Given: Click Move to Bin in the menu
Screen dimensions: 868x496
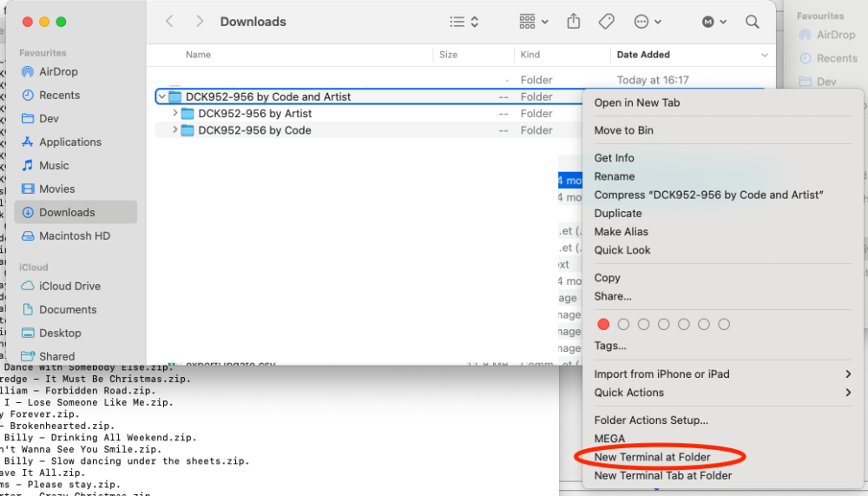Looking at the screenshot, I should coord(623,130).
